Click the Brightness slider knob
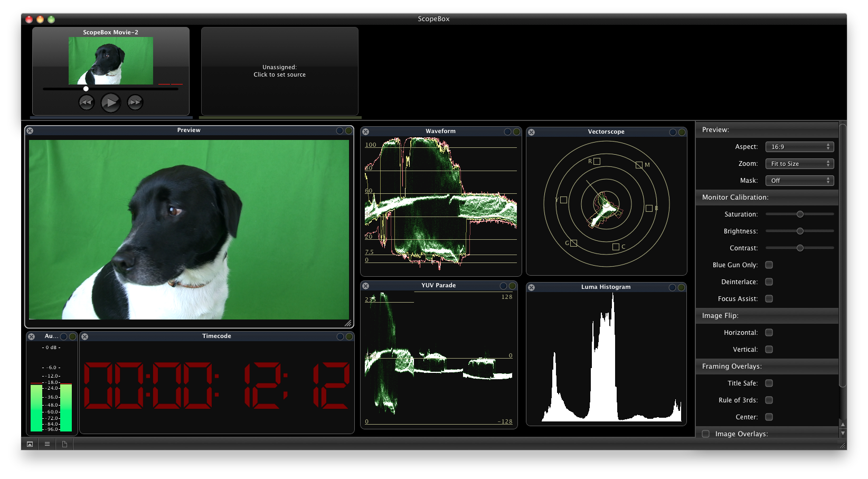This screenshot has width=868, height=479. point(800,231)
